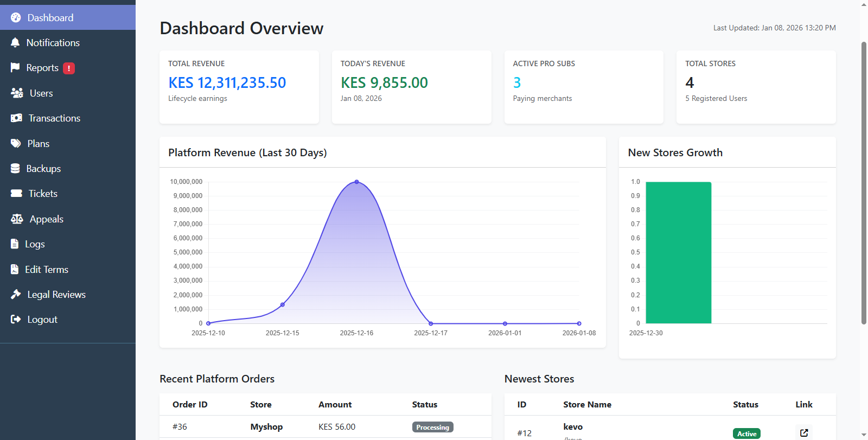Viewport: 868px width, 440px height.
Task: Click the peak data point on revenue chart
Action: pos(356,182)
